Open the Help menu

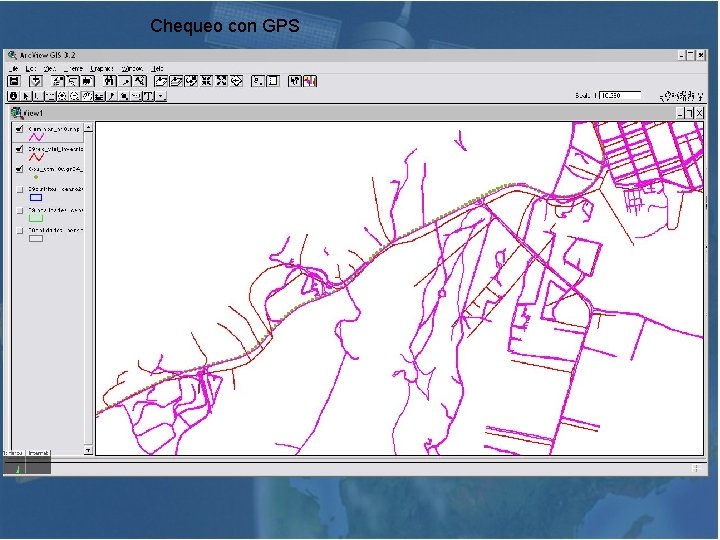click(x=157, y=68)
